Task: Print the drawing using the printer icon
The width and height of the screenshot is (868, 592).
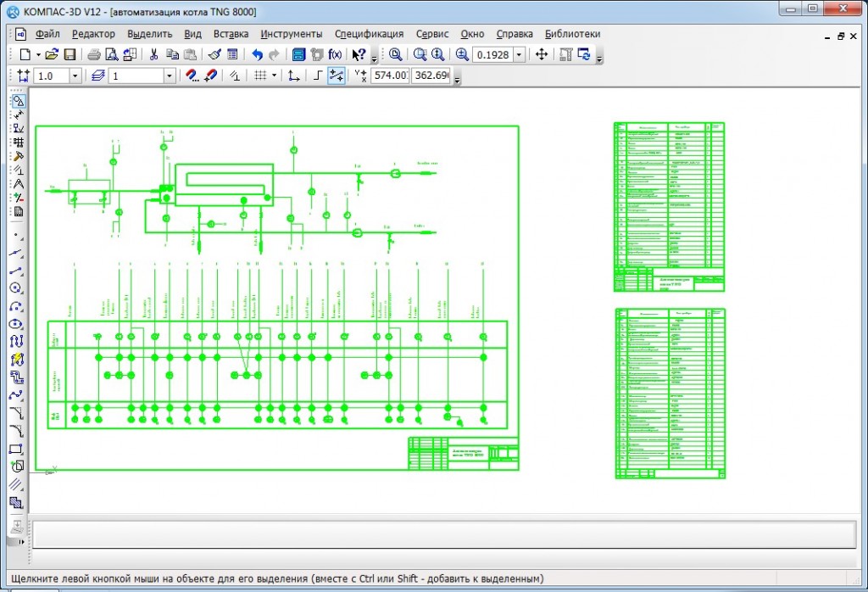Action: pos(94,54)
